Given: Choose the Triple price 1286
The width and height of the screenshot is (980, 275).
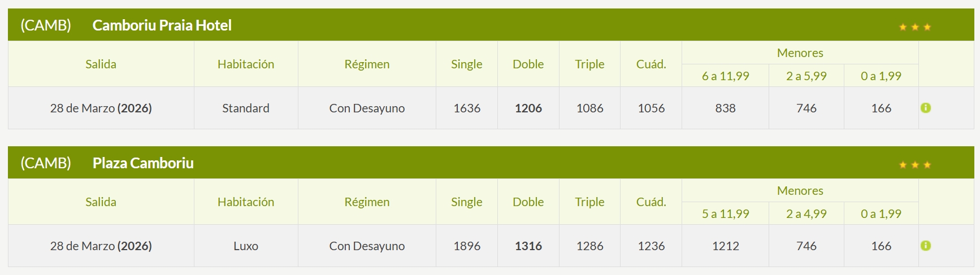Looking at the screenshot, I should click(589, 246).
